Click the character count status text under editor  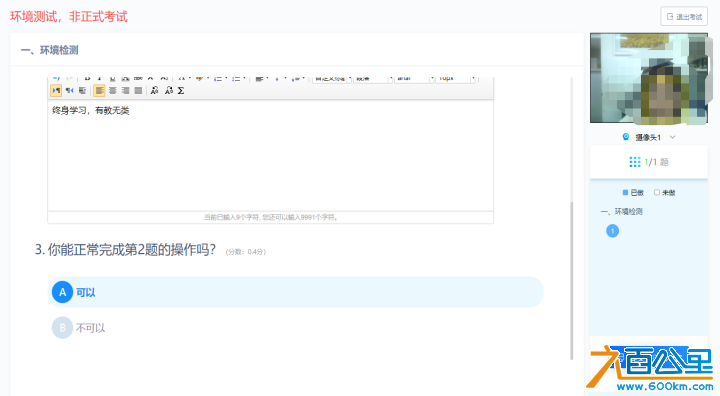(x=271, y=217)
